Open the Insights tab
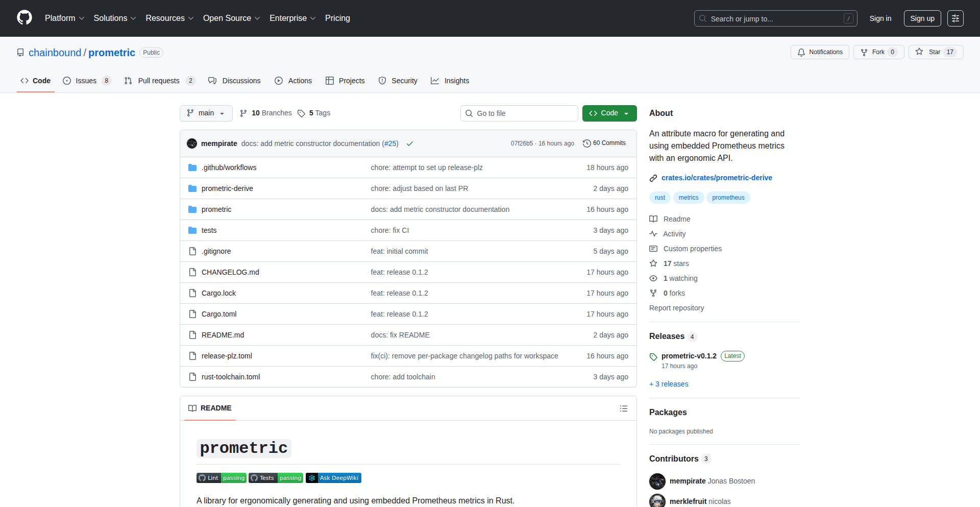 tap(450, 81)
